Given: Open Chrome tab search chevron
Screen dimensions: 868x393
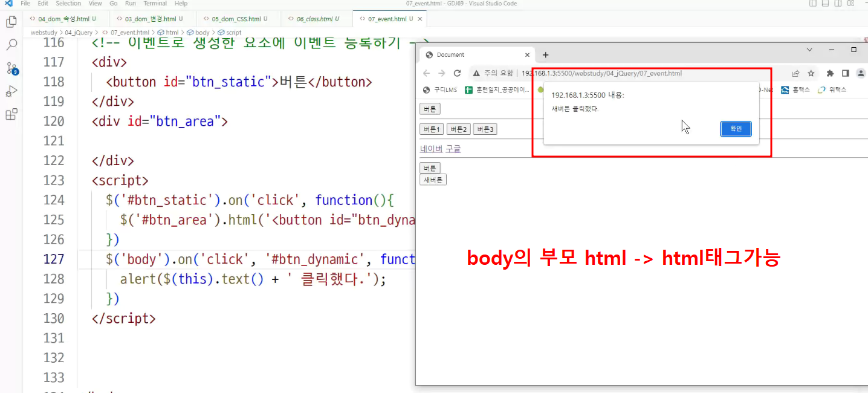Looking at the screenshot, I should point(810,50).
